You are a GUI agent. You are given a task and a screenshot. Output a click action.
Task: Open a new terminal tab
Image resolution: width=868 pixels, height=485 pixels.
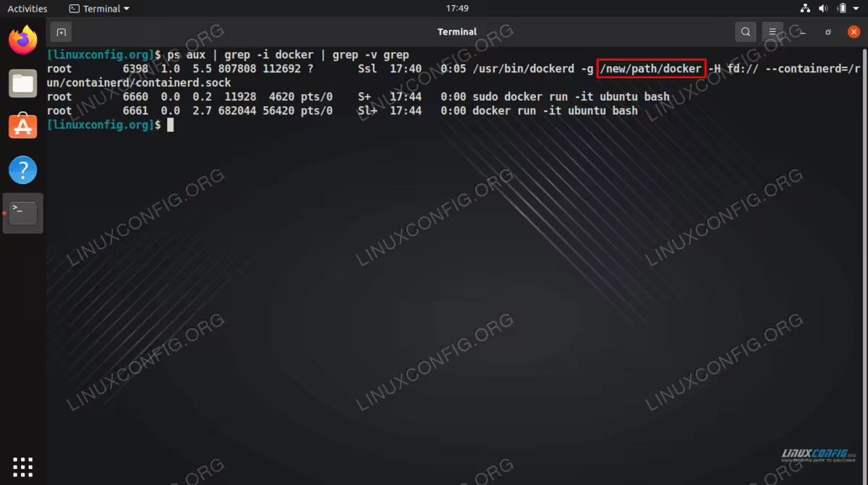(x=61, y=32)
